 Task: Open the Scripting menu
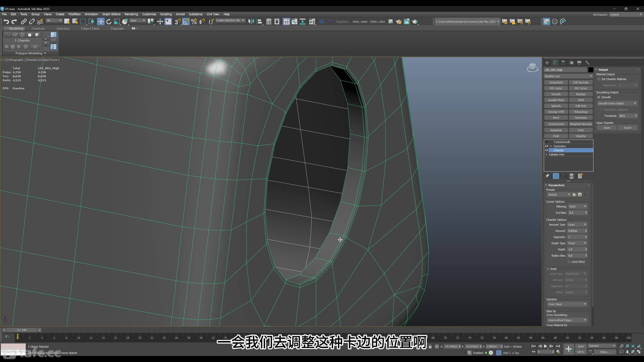pos(166,14)
